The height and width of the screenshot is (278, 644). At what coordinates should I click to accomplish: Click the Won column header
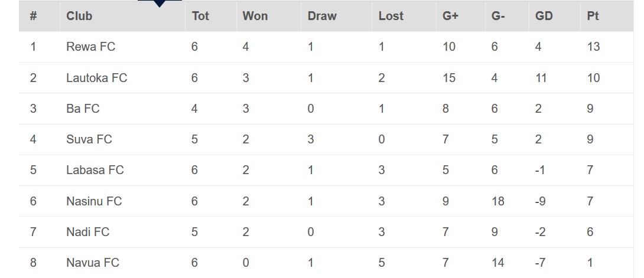coord(255,17)
